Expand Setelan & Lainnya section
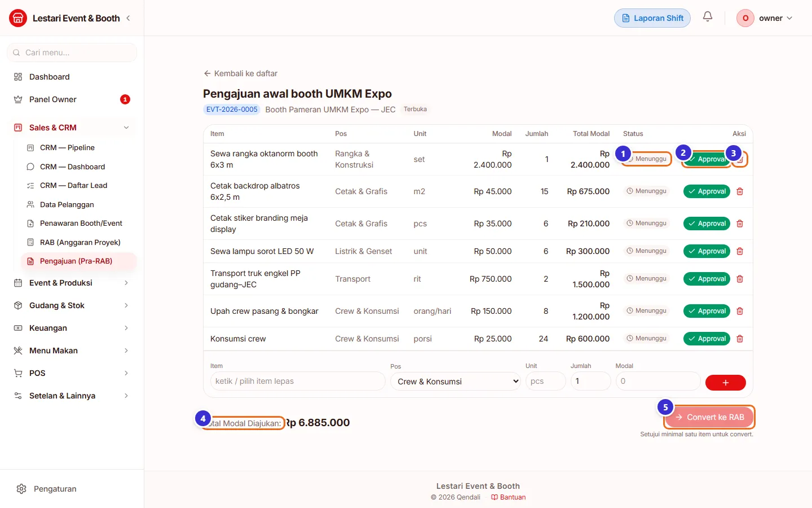 coord(72,396)
